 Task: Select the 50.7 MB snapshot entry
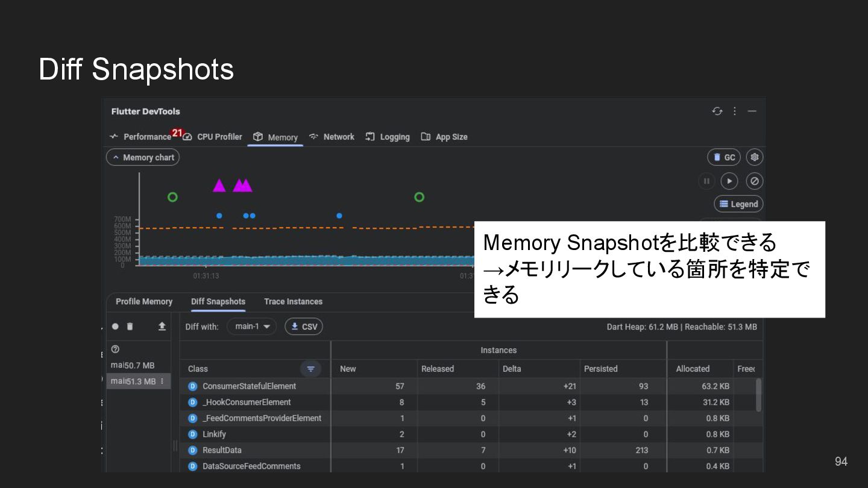[x=133, y=366]
